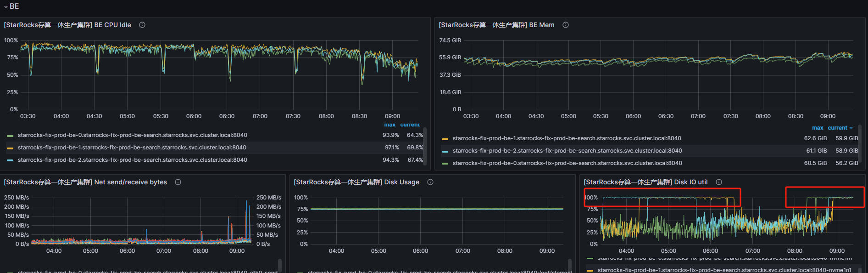The height and width of the screenshot is (273, 868).
Task: Click the 94.3% max value for be-2
Action: click(391, 160)
